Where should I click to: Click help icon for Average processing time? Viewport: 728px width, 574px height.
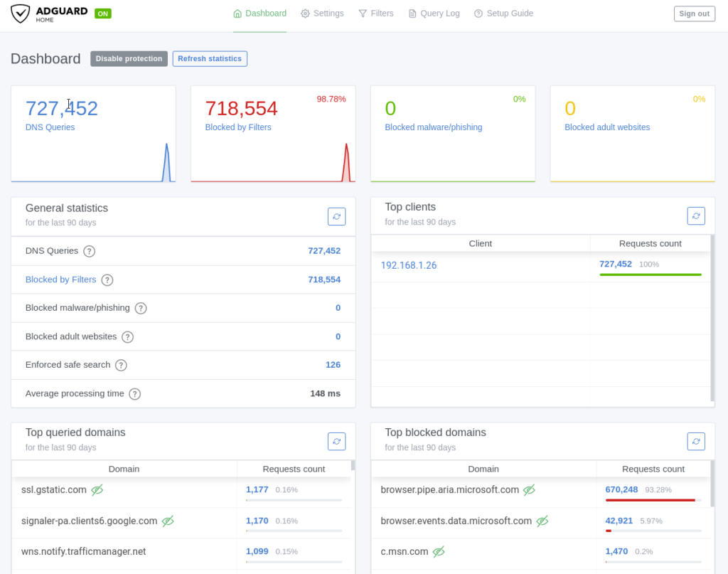point(134,394)
